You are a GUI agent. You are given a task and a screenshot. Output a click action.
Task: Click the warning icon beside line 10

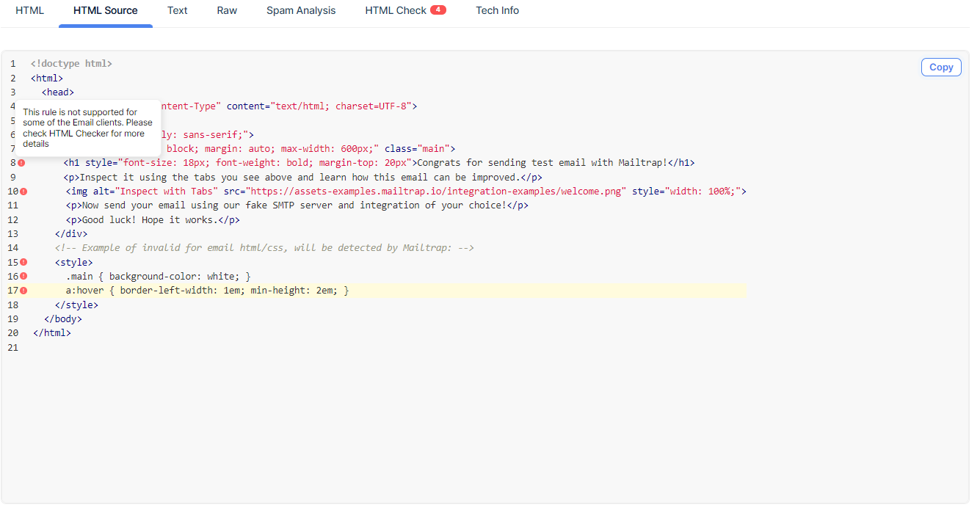click(23, 192)
